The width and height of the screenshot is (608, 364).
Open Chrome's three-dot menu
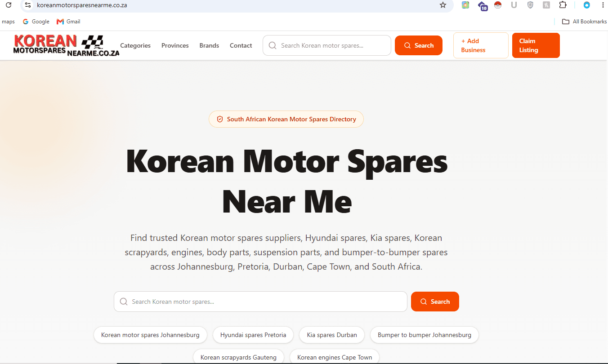pyautogui.click(x=603, y=5)
